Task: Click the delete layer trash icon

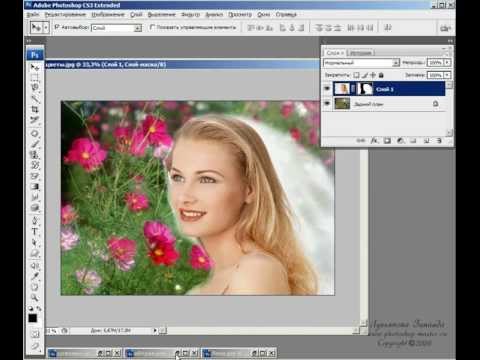Action: [439, 141]
